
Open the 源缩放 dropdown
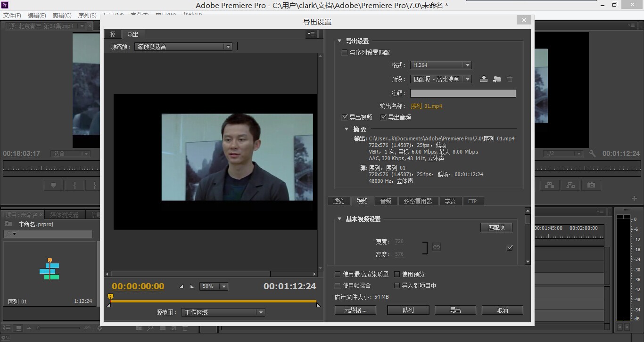(183, 47)
